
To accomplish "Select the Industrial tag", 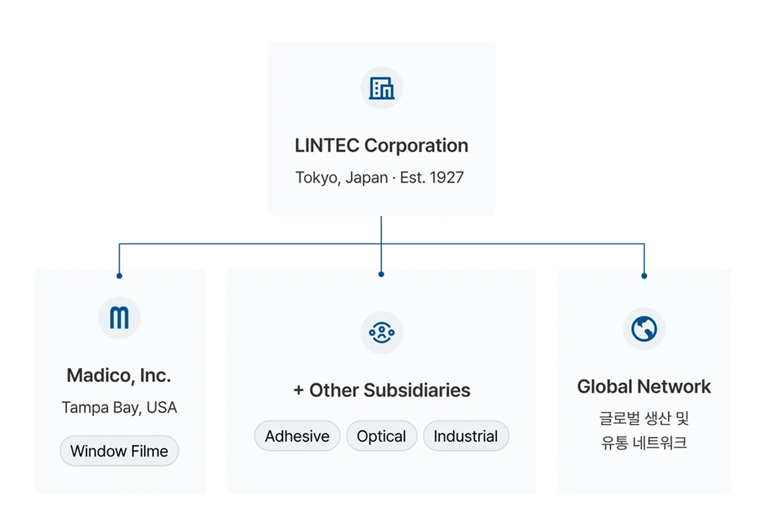I will [x=466, y=436].
